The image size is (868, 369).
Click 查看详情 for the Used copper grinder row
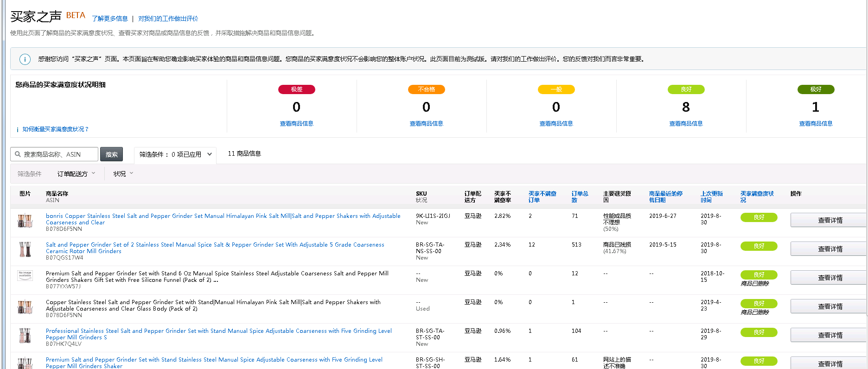[830, 306]
